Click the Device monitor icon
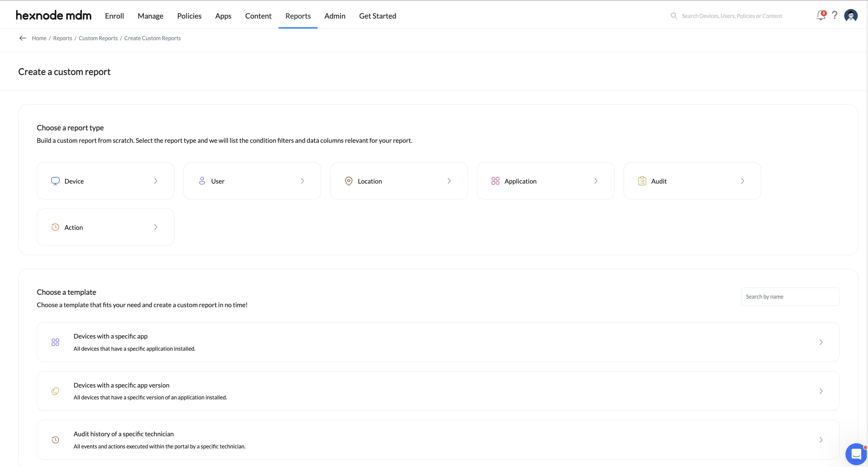This screenshot has width=868, height=467. coord(55,181)
